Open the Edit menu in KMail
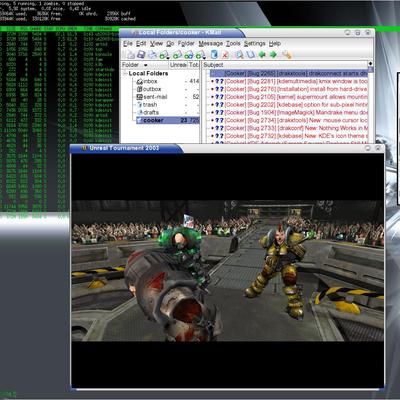The image size is (400, 400). 141,44
